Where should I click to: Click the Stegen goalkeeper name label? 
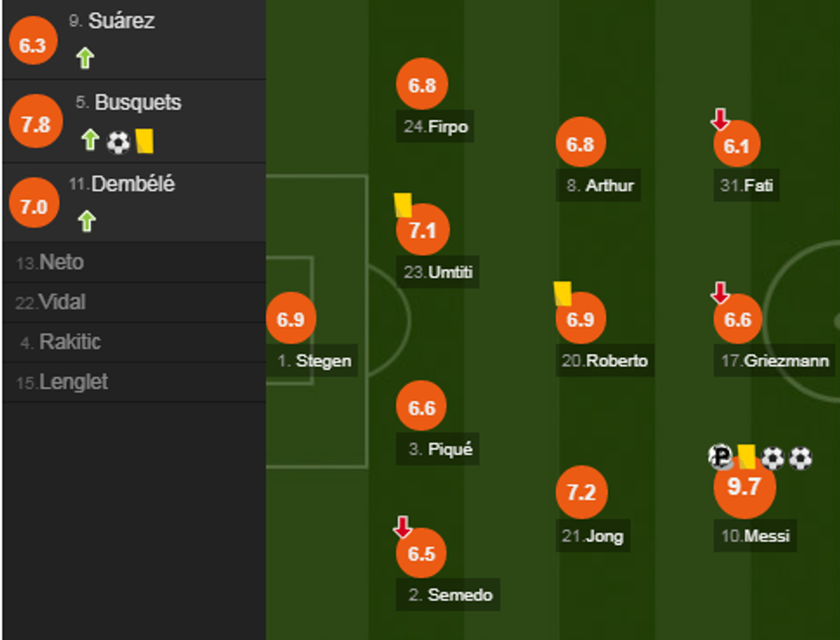(314, 361)
